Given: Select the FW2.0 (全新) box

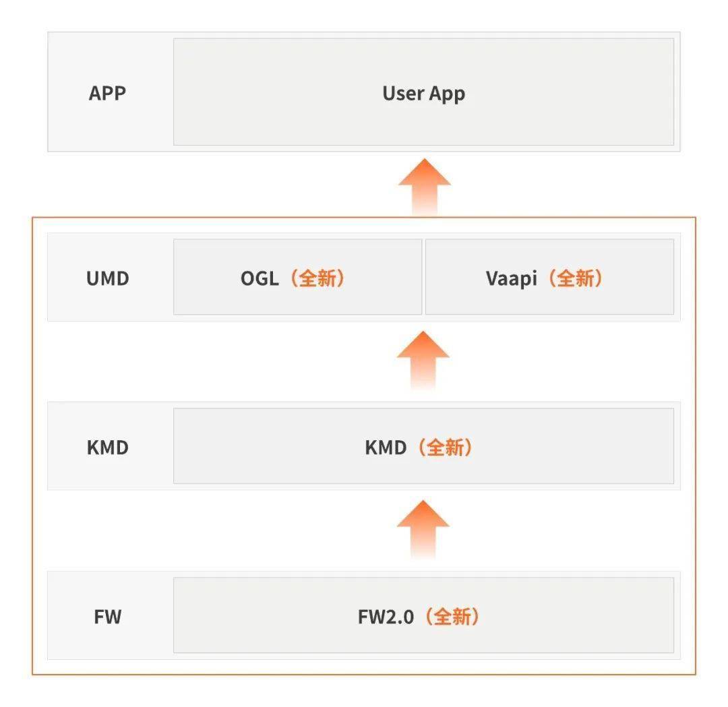Looking at the screenshot, I should pos(423,615).
